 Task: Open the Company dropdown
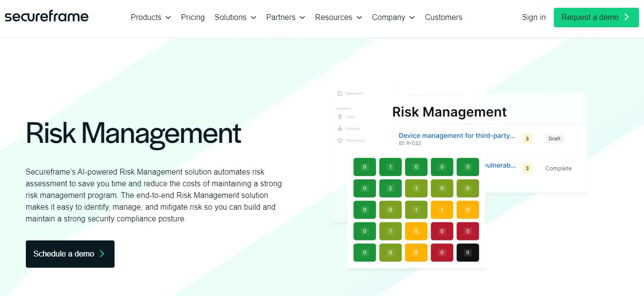(393, 17)
